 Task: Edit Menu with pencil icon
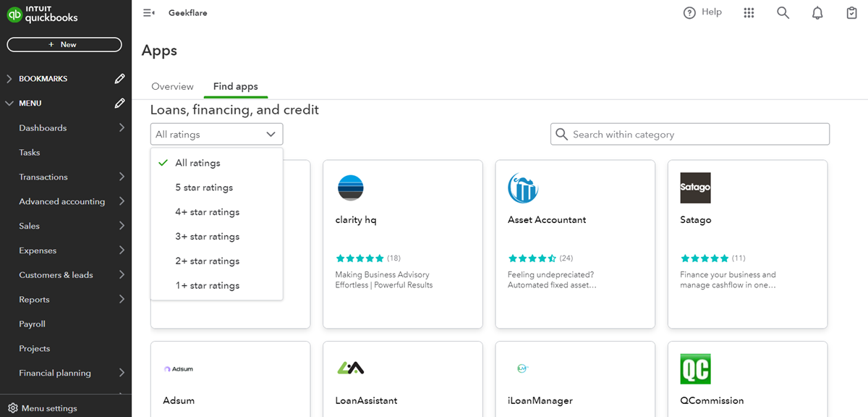(120, 103)
